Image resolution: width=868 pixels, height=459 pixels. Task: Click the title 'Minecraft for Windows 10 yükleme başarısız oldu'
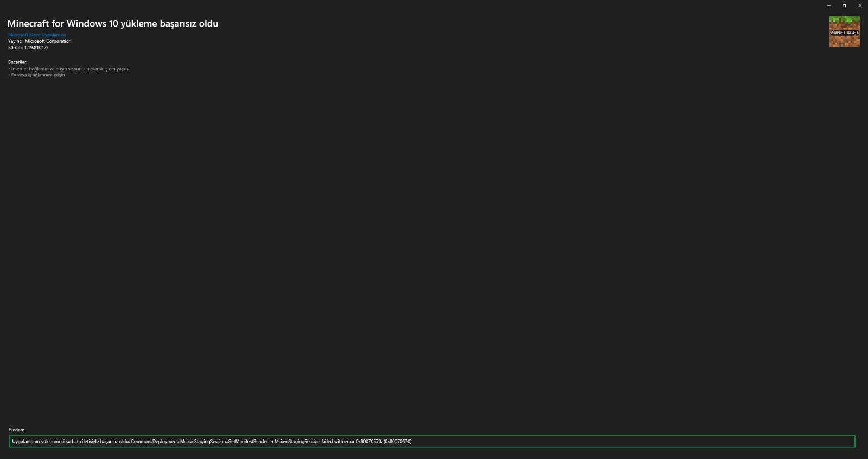pyautogui.click(x=113, y=23)
